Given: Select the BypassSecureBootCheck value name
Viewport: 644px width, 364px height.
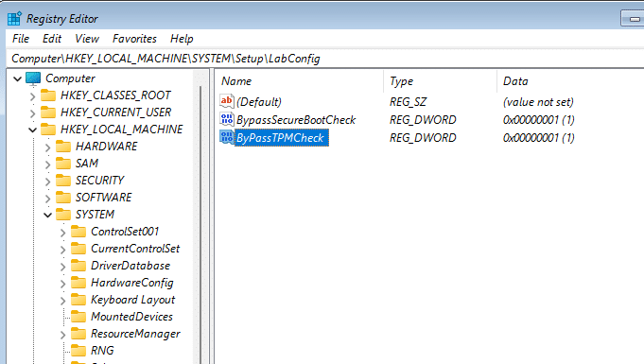Looking at the screenshot, I should tap(296, 119).
